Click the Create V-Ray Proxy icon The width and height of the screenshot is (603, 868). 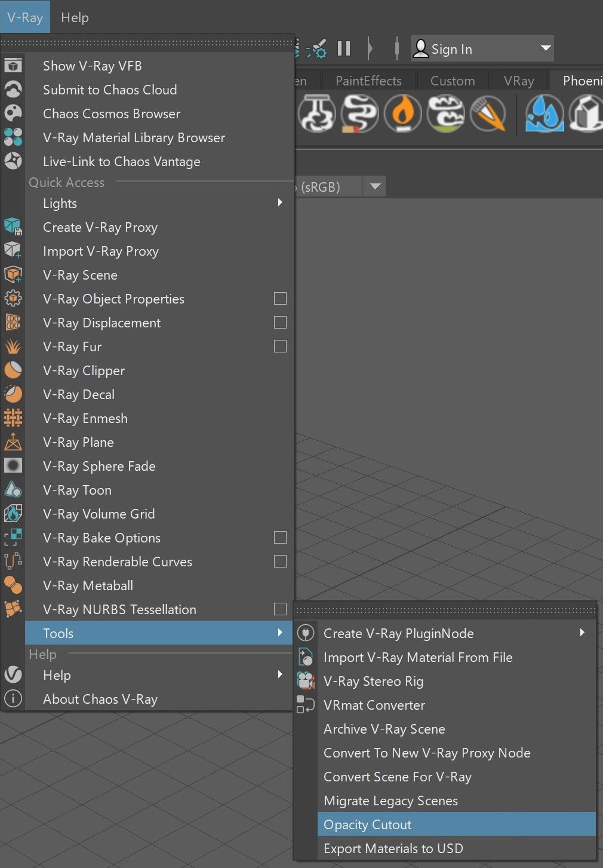pos(13,227)
